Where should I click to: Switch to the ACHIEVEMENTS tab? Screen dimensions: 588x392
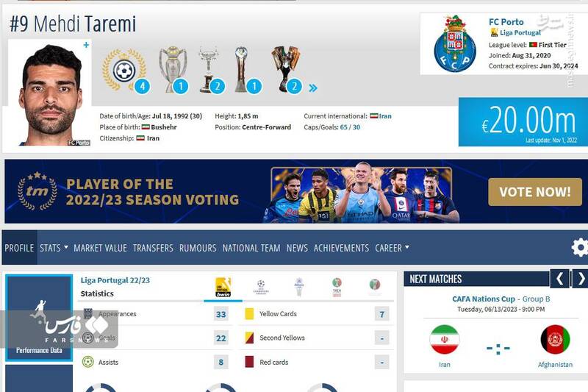point(341,248)
